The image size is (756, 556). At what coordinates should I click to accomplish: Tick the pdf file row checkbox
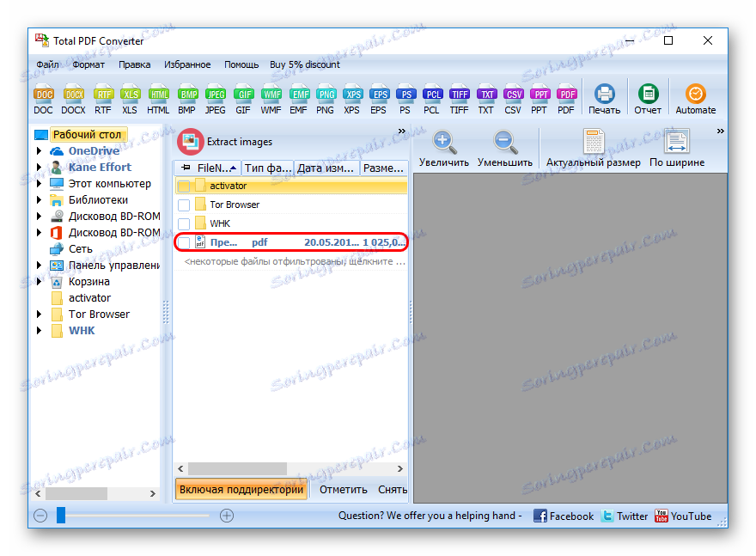tap(184, 242)
